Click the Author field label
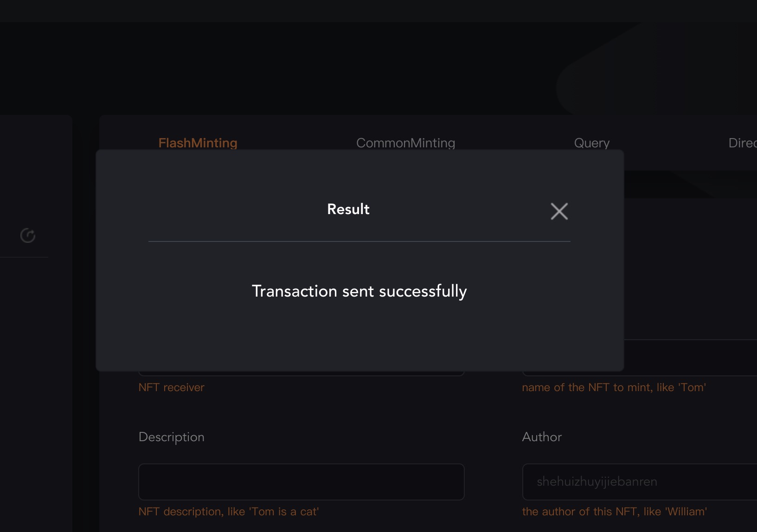Viewport: 757px width, 532px height. [541, 437]
